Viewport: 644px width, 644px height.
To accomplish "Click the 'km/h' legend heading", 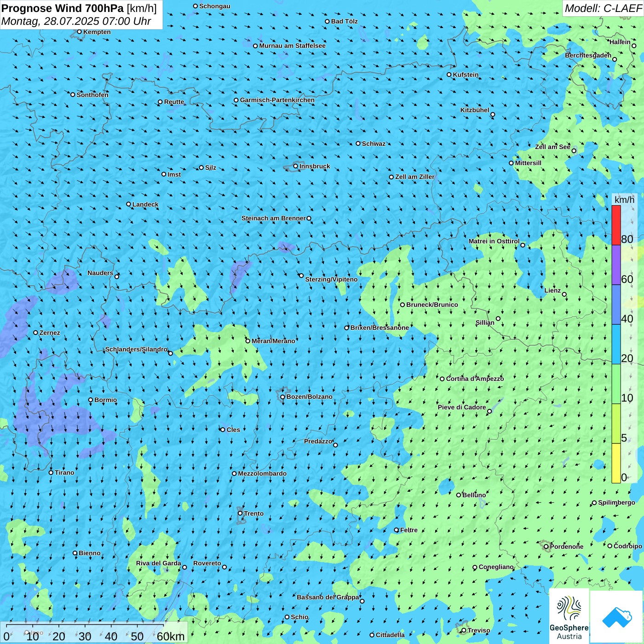I will [624, 200].
